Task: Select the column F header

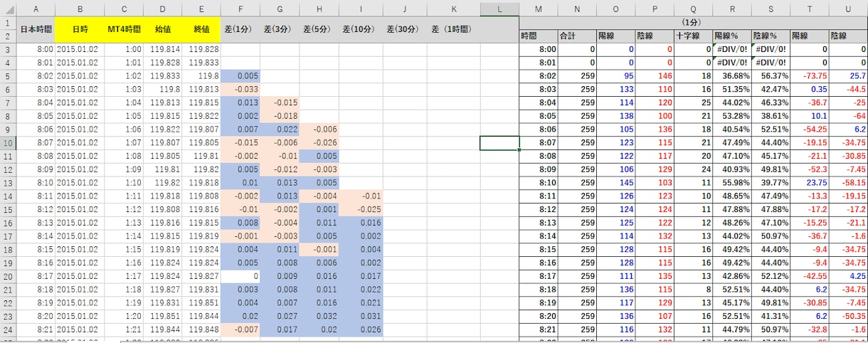Action: pyautogui.click(x=240, y=9)
